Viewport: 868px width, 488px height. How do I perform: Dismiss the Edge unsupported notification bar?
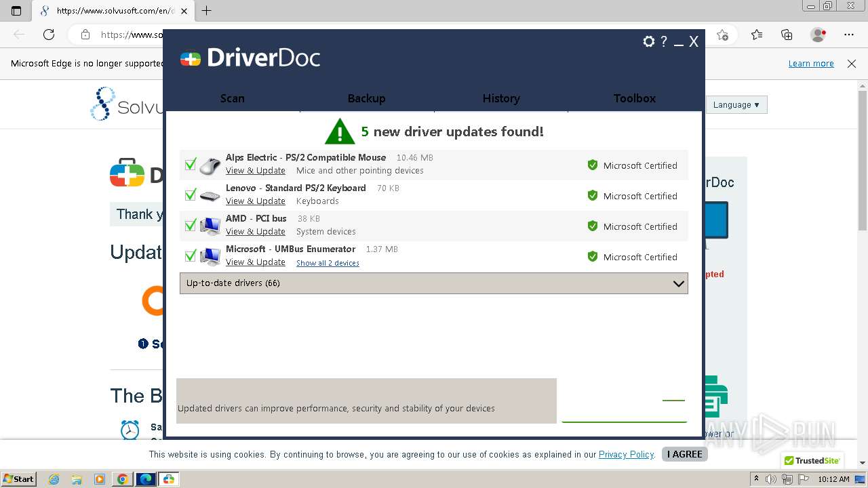click(852, 64)
